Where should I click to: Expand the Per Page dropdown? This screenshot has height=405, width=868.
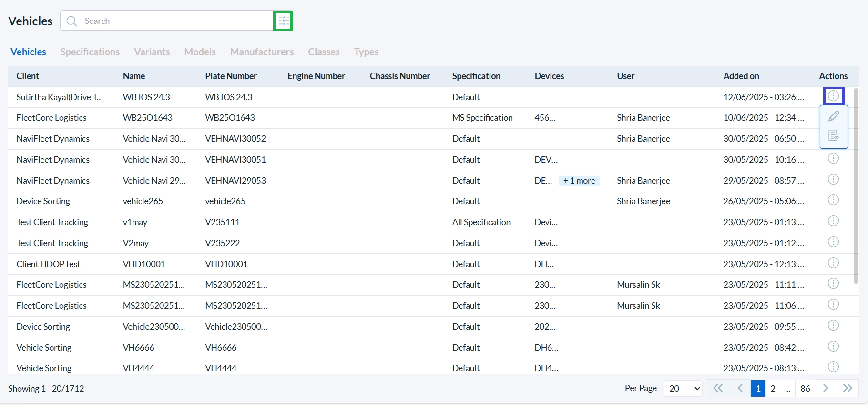pos(684,388)
